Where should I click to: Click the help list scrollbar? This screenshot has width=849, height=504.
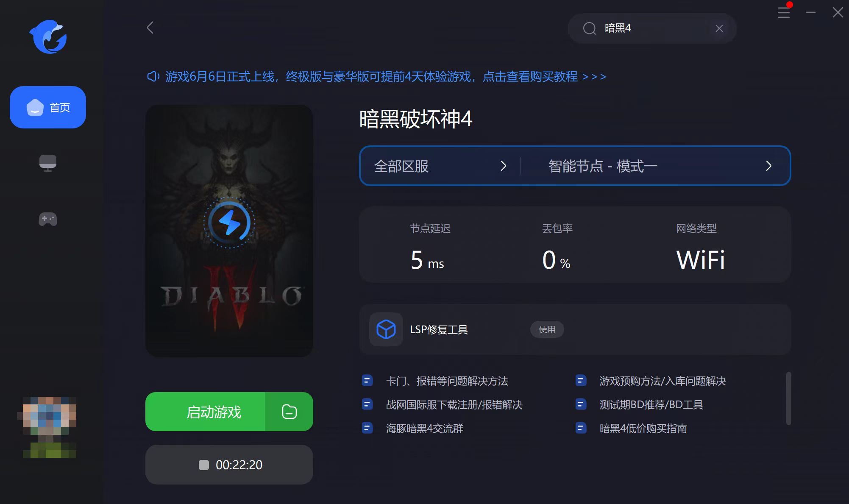click(x=788, y=398)
